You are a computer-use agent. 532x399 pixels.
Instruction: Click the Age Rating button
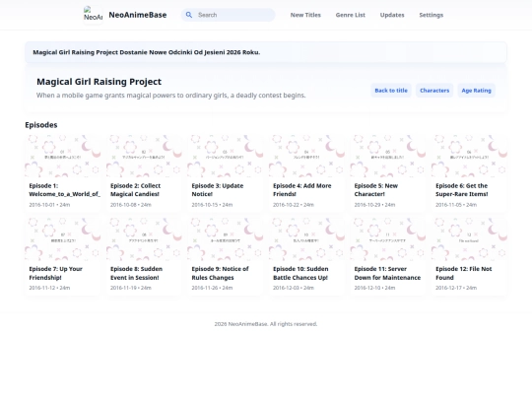coord(476,91)
